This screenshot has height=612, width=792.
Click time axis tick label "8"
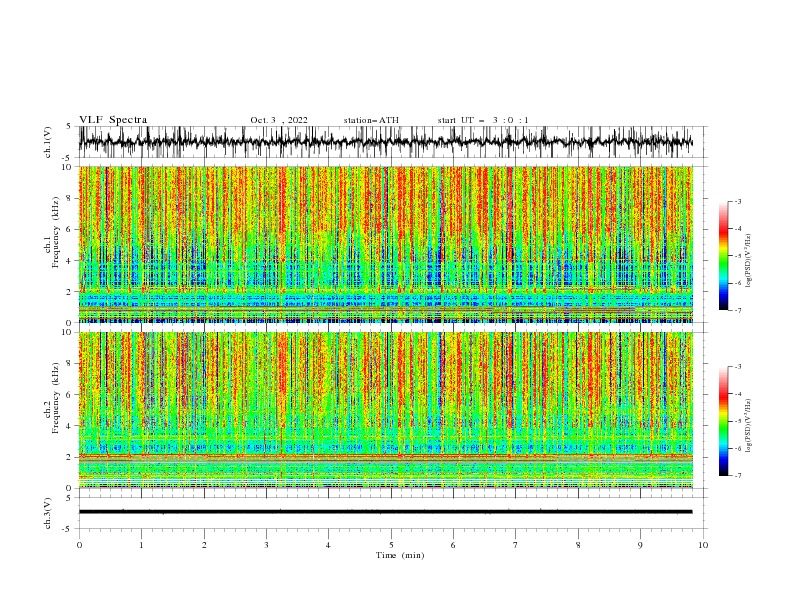tap(578, 545)
